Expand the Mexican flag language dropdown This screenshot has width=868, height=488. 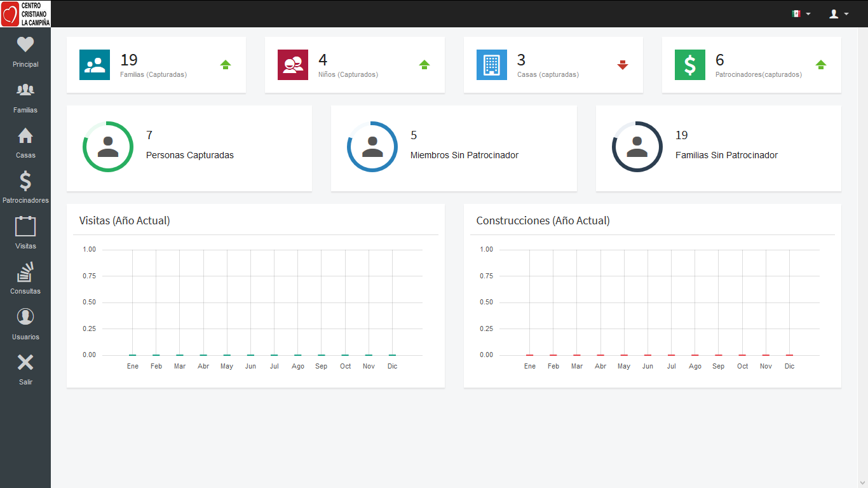coord(801,13)
